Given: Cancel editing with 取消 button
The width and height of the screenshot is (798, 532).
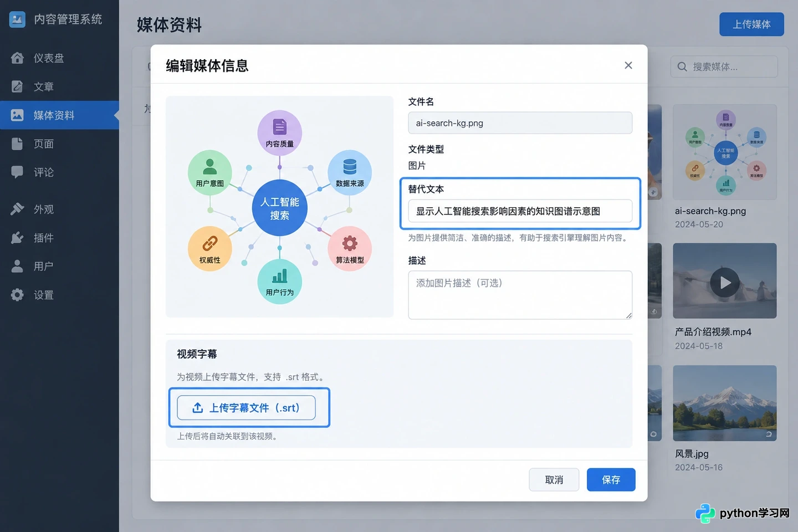Looking at the screenshot, I should [554, 480].
